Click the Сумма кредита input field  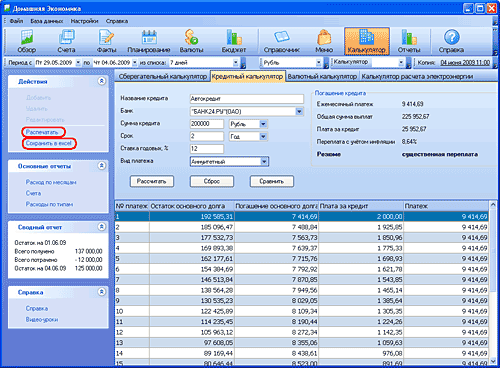207,124
